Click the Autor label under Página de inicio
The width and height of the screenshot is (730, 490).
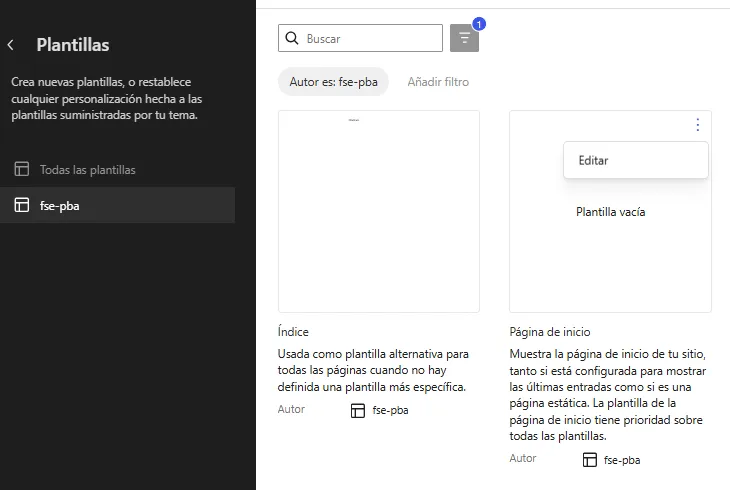click(x=523, y=458)
